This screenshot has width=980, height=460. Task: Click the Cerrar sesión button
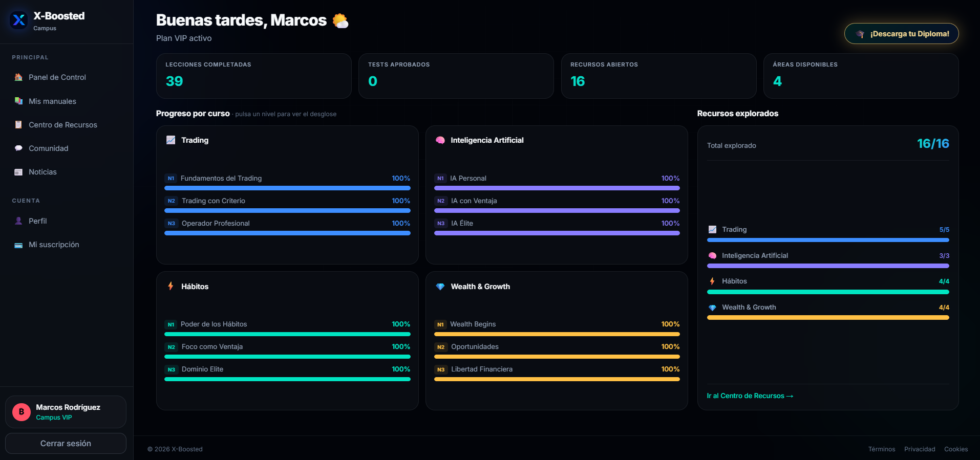pyautogui.click(x=66, y=443)
